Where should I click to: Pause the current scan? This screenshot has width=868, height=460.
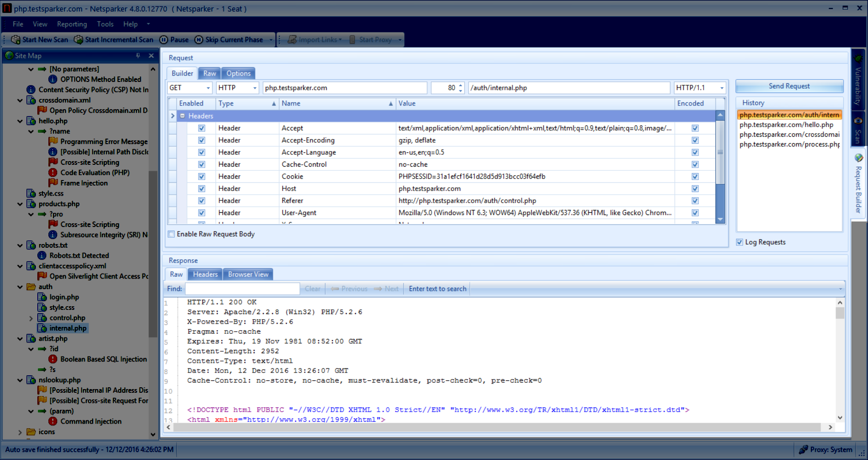pyautogui.click(x=174, y=40)
